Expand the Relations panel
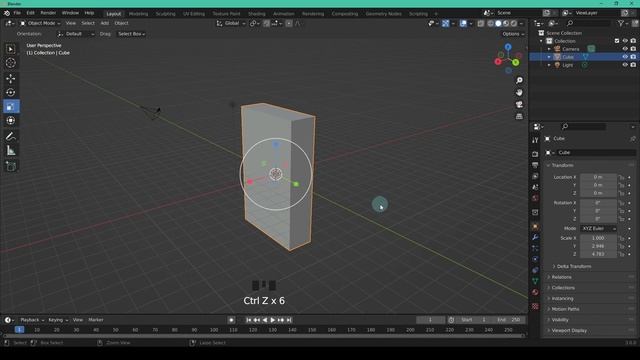 point(561,277)
